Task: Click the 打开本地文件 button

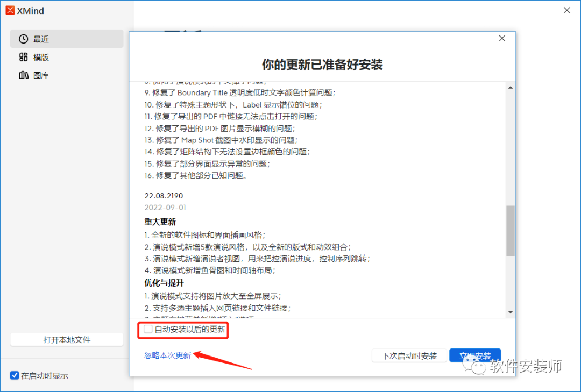Action: click(67, 339)
